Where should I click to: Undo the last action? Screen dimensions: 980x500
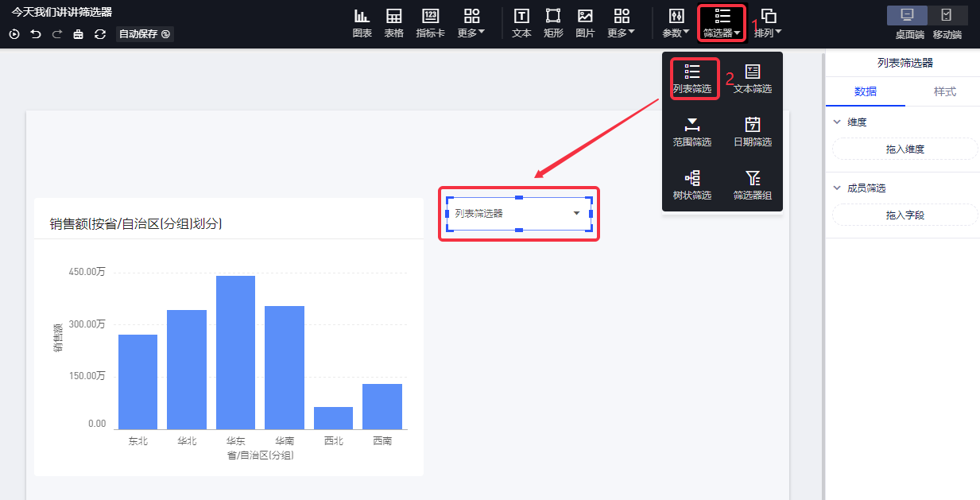(36, 34)
